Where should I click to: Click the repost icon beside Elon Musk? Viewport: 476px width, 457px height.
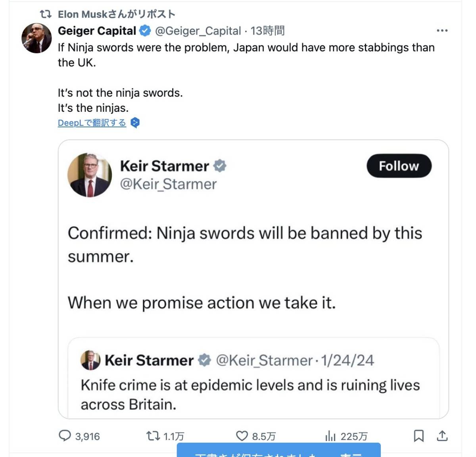coord(46,14)
